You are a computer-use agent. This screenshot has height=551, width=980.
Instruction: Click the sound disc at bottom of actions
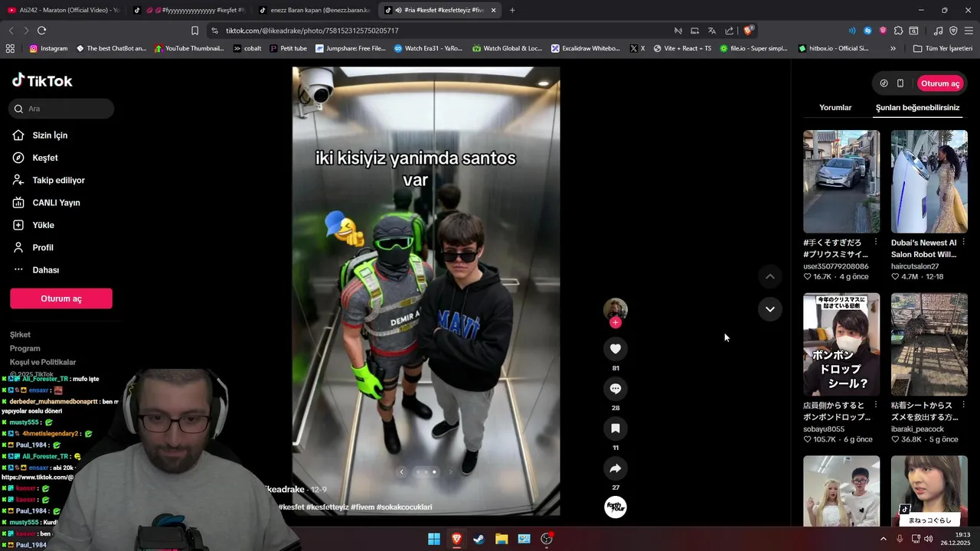click(x=616, y=507)
